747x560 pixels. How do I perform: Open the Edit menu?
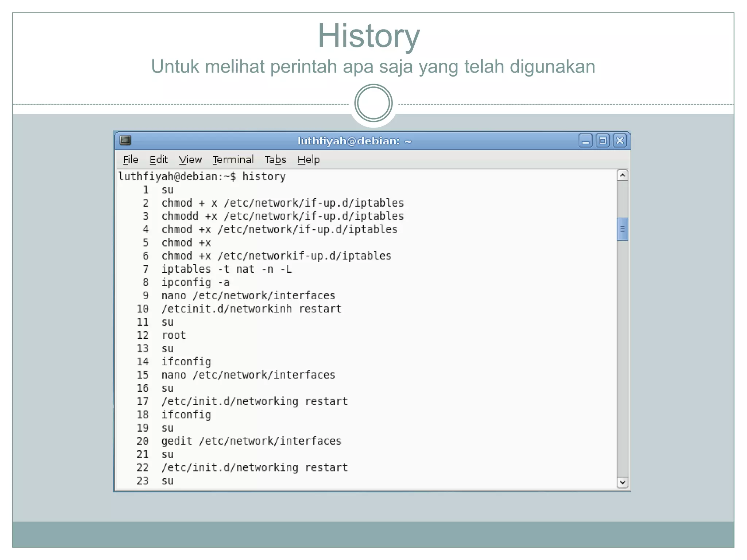click(x=158, y=160)
